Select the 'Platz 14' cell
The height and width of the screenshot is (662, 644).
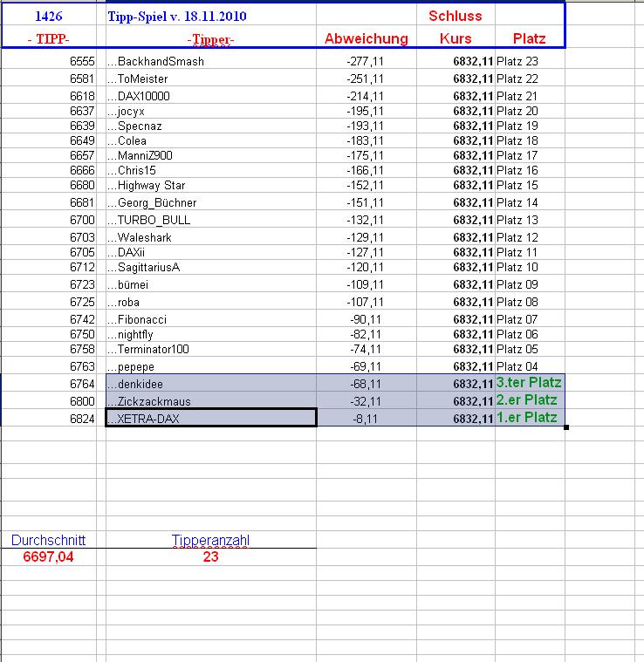click(530, 202)
